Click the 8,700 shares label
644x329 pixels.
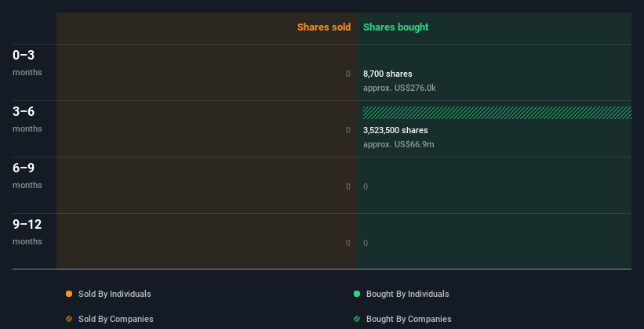click(387, 74)
